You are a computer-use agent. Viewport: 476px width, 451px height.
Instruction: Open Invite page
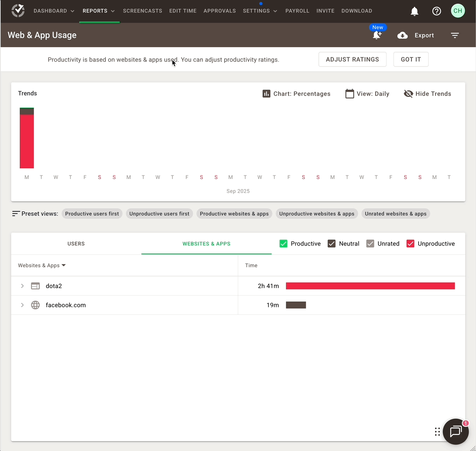tap(325, 11)
